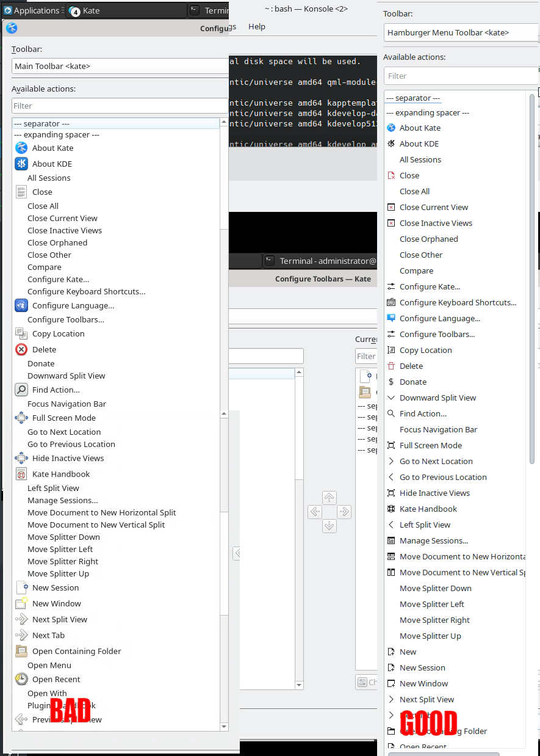Select Copy Location icon in Main Toolbar list

[21, 333]
